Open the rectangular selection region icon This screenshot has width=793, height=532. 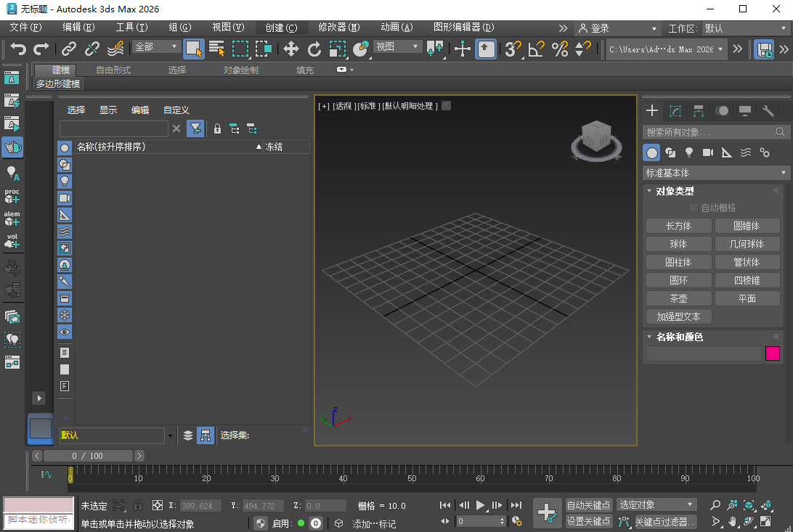(242, 49)
